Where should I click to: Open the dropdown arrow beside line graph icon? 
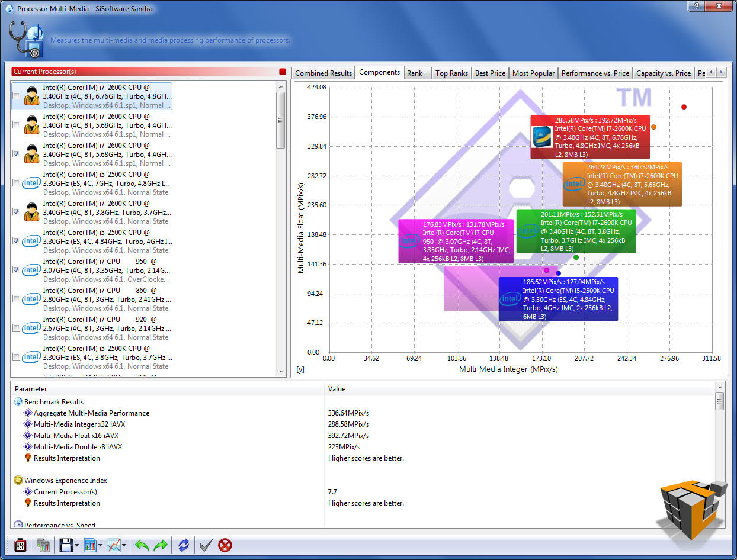click(124, 545)
